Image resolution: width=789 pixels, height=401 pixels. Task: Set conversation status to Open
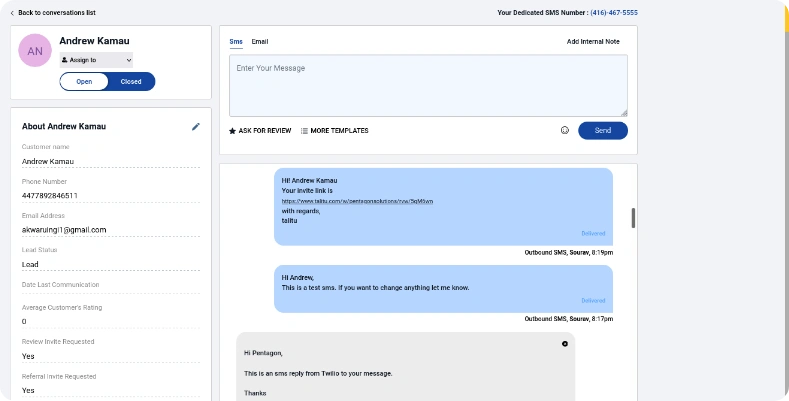(84, 82)
